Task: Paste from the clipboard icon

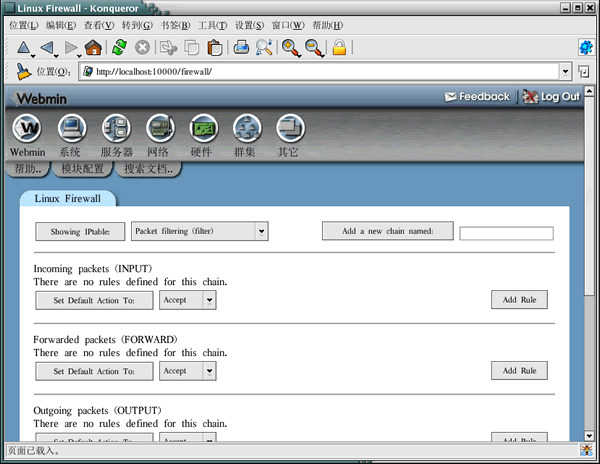Action: coord(215,48)
